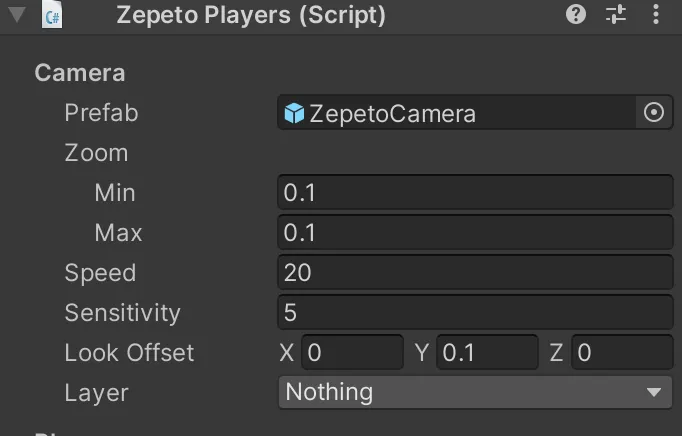Open the component presets sliders icon

616,15
